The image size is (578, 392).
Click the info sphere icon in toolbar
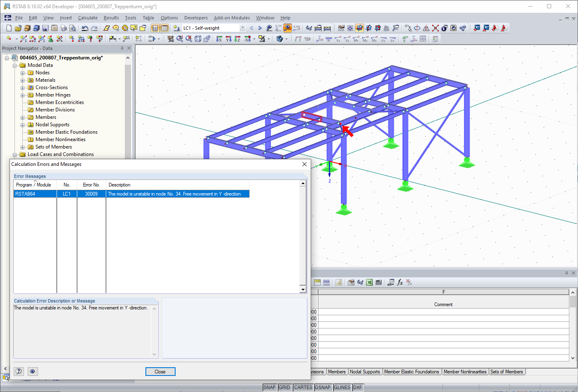(x=444, y=28)
